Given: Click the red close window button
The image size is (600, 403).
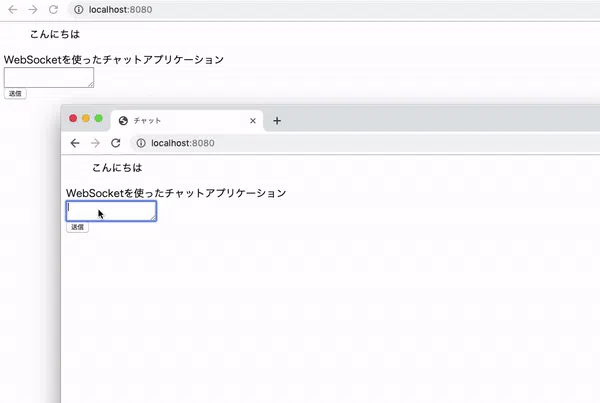Looking at the screenshot, I should [73, 119].
